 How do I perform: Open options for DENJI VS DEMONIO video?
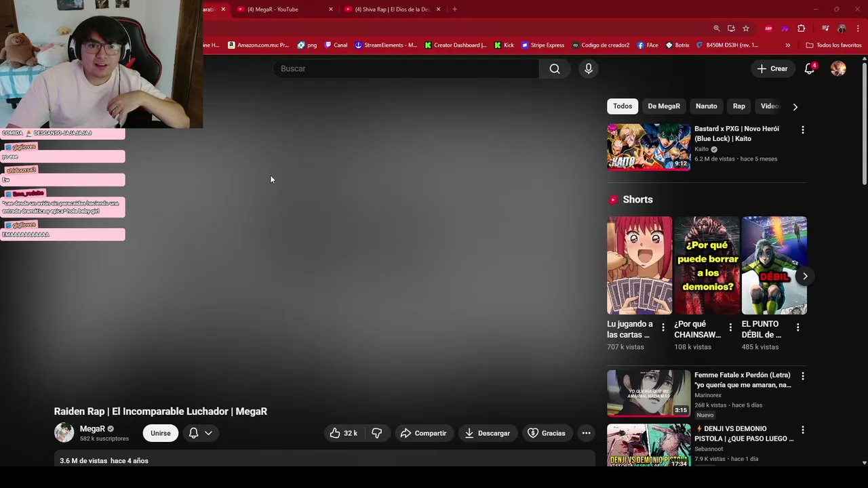803,430
